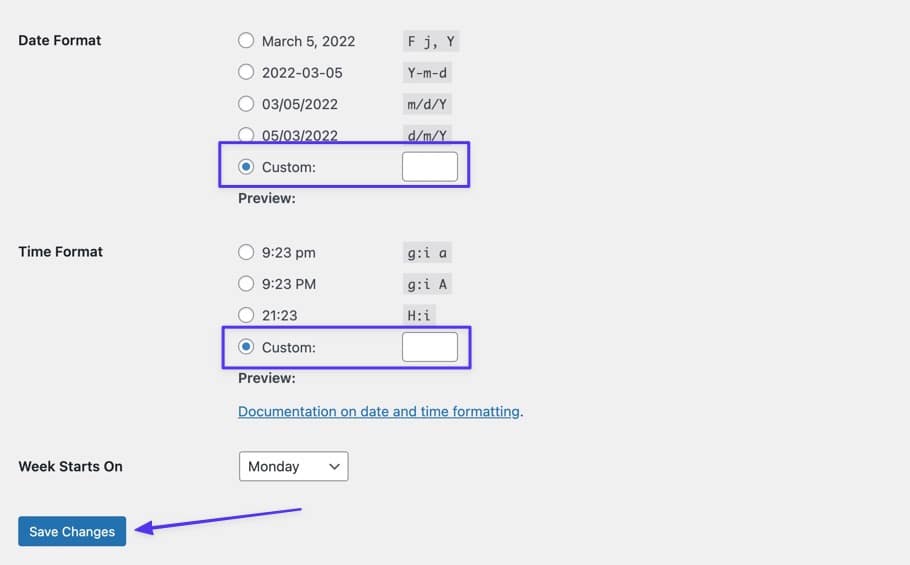Click the "m/d/Y" format code
The height and width of the screenshot is (565, 910).
[x=426, y=104]
